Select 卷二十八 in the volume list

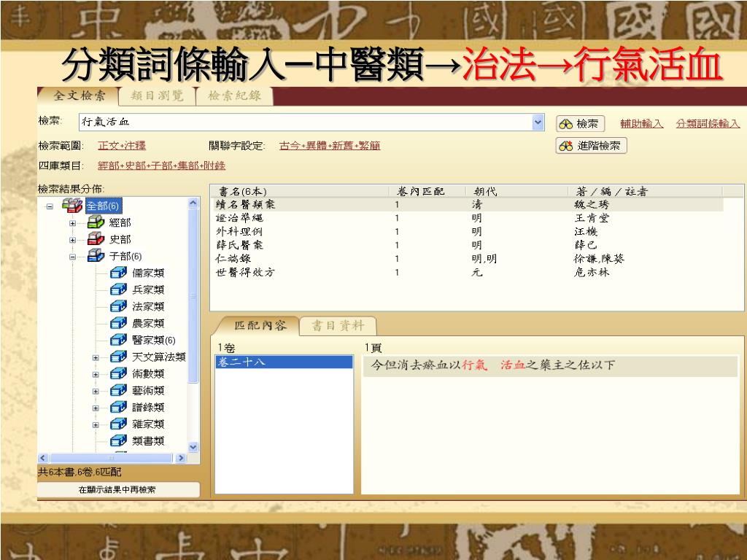pyautogui.click(x=284, y=362)
